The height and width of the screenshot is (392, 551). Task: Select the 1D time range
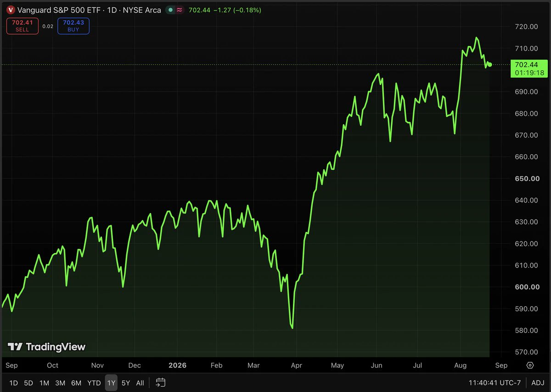point(14,383)
